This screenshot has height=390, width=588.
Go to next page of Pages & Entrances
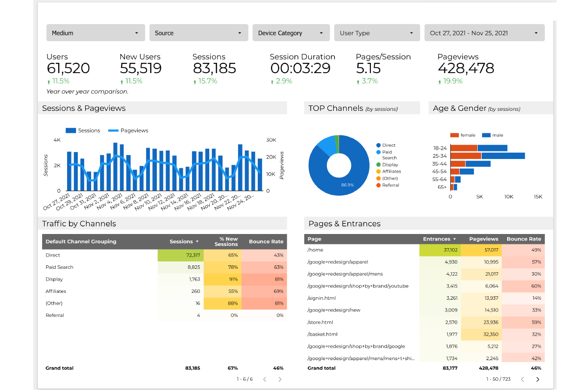(538, 379)
